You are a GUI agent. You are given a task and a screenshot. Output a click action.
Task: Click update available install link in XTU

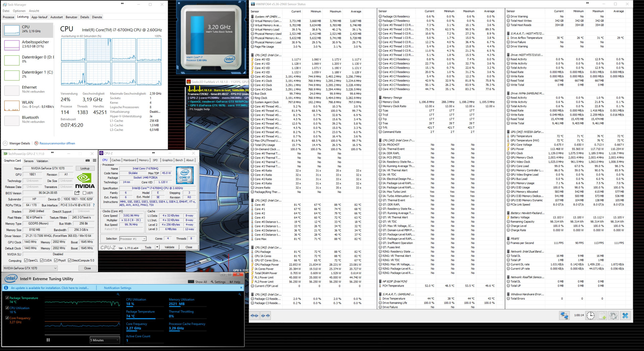(50, 288)
